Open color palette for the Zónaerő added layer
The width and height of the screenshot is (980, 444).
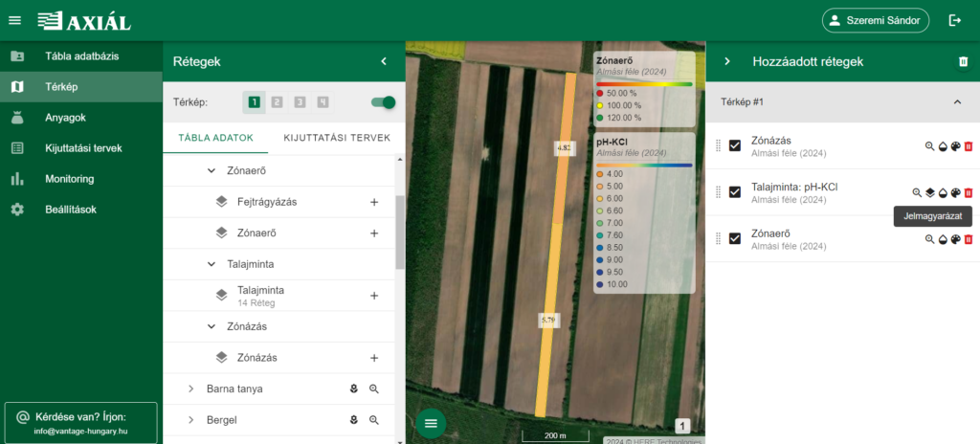tap(955, 239)
